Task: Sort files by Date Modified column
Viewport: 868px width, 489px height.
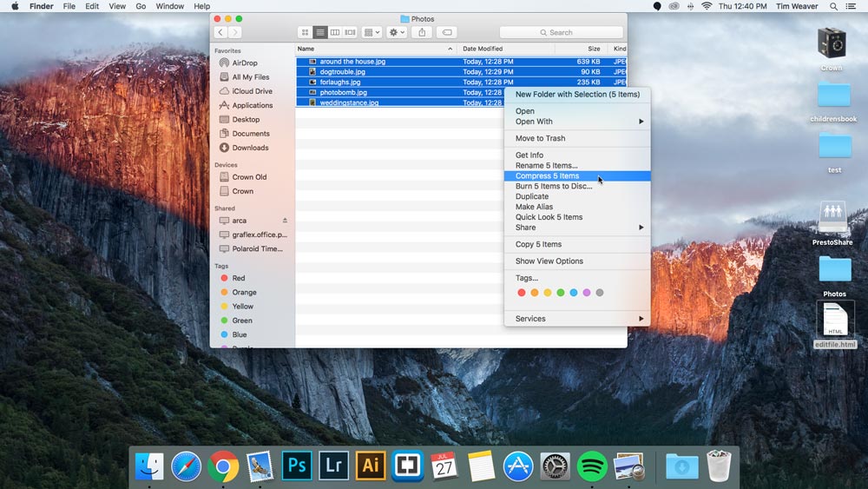Action: tap(483, 49)
